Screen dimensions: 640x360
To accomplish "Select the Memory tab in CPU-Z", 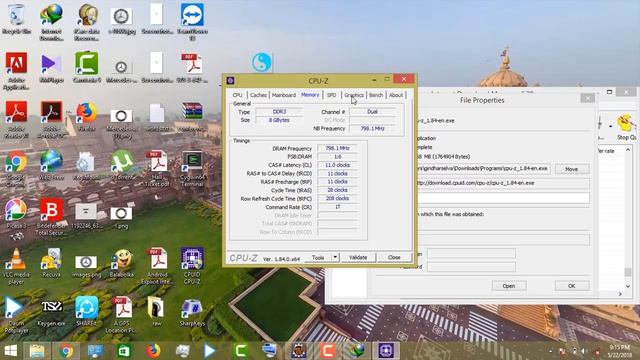I will (310, 95).
